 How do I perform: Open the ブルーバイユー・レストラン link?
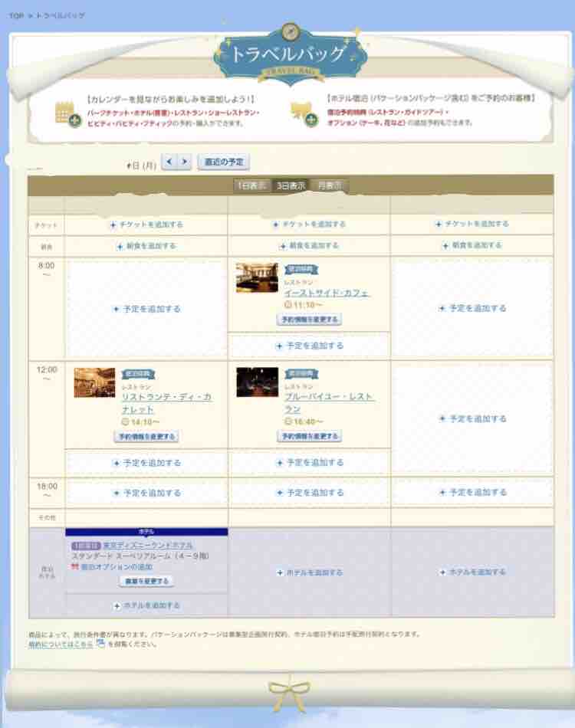[329, 403]
